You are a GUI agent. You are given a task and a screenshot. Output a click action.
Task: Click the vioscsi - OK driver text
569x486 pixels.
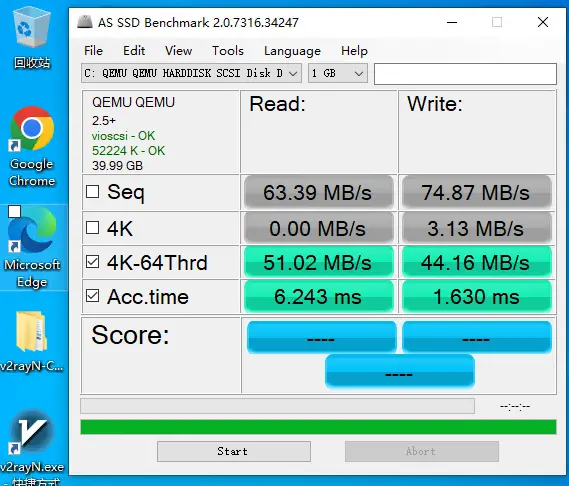(x=123, y=136)
